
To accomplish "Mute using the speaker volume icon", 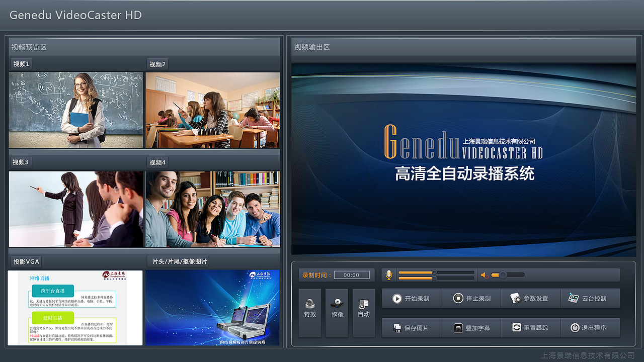I will [x=484, y=275].
